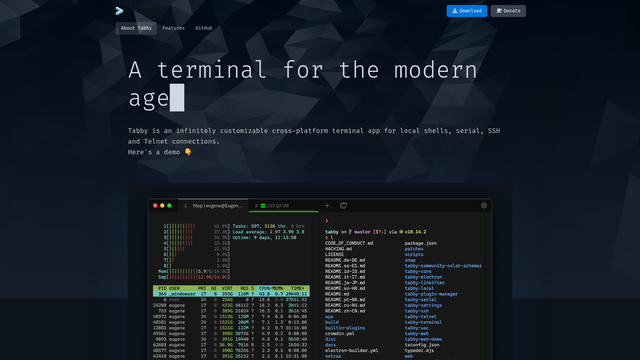640x360 pixels.
Task: Click the CPU% column header in htop
Action: click(265, 288)
